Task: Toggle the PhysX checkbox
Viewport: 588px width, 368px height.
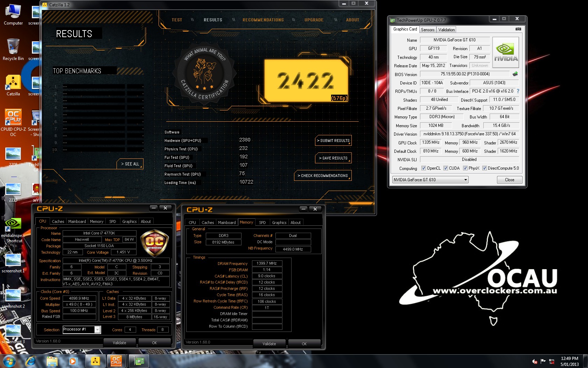Action: (465, 168)
